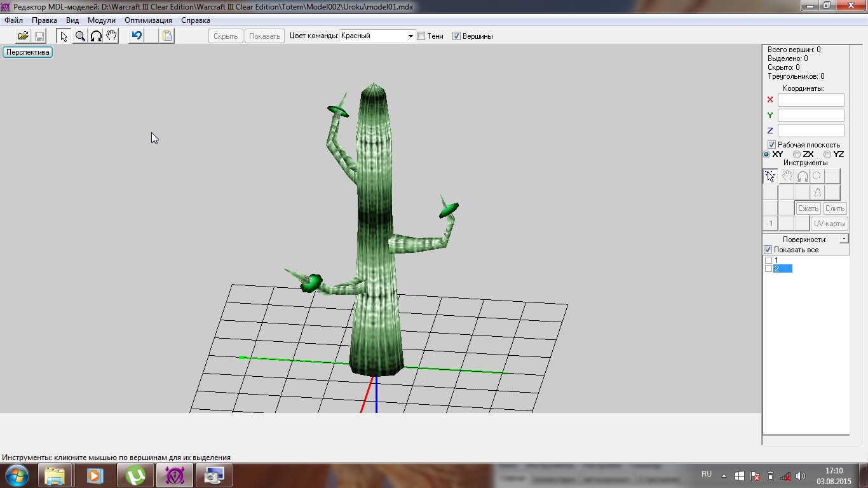Switch to the MDL editor taskbar button

tap(175, 475)
